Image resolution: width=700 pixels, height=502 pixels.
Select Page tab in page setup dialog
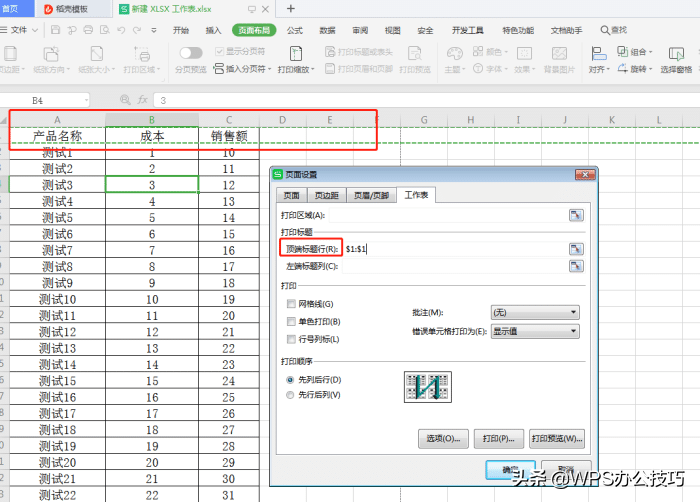click(x=291, y=195)
